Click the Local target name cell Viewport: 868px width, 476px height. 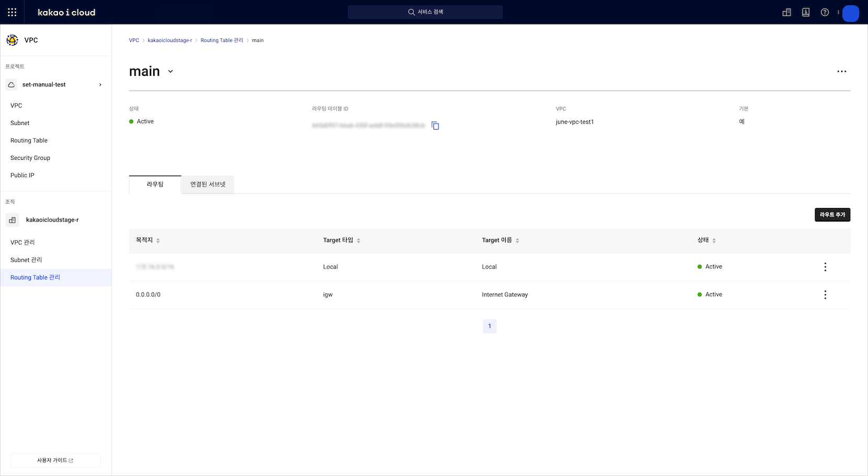489,267
